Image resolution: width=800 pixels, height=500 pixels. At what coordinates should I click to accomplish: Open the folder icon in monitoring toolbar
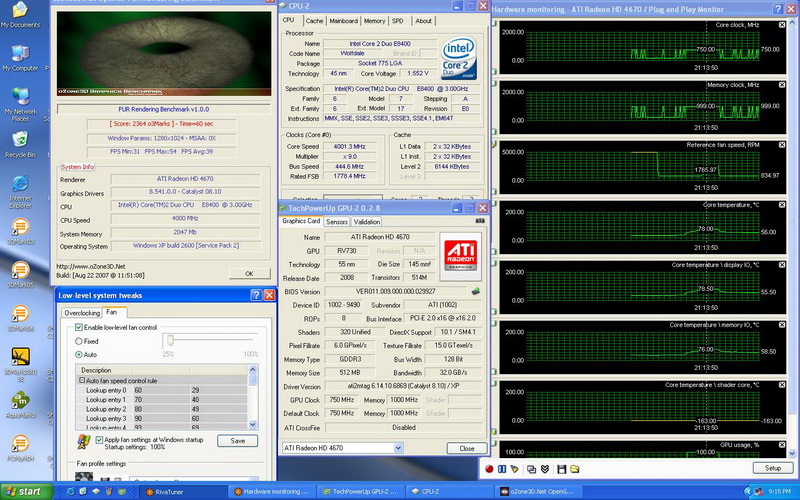[x=574, y=469]
